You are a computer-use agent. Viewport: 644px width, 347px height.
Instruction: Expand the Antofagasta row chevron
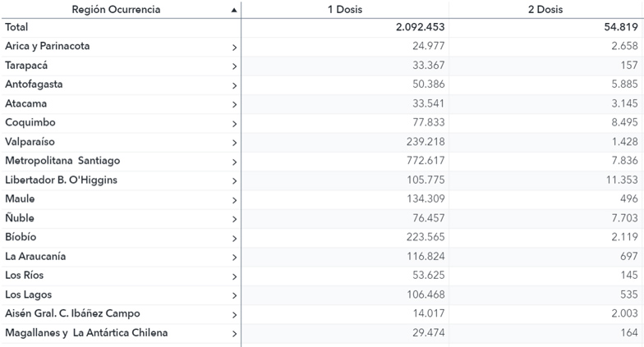click(234, 85)
